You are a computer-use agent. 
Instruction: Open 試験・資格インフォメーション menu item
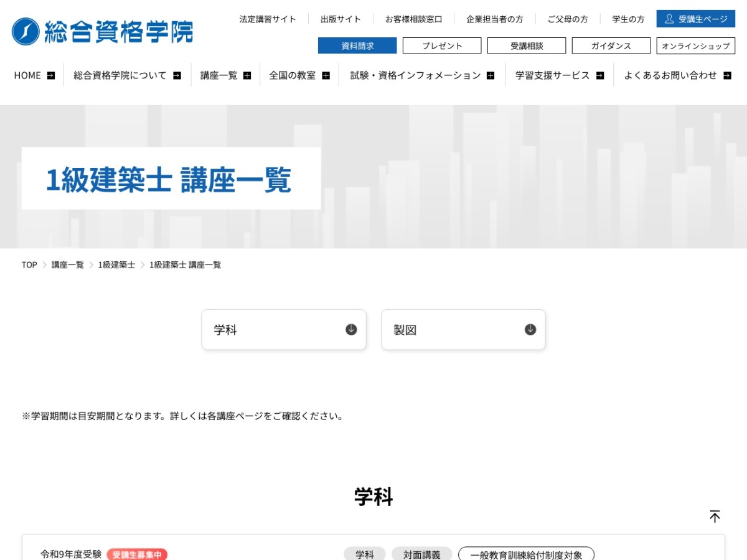pyautogui.click(x=422, y=75)
